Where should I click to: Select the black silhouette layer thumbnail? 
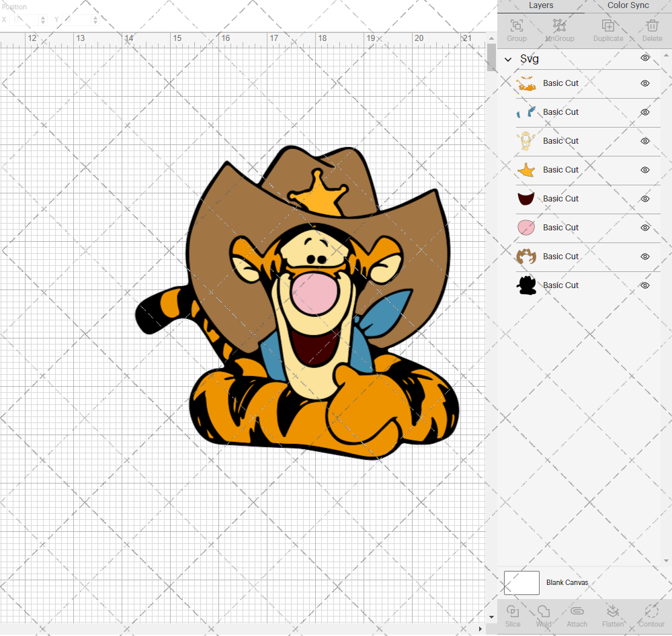coord(526,285)
